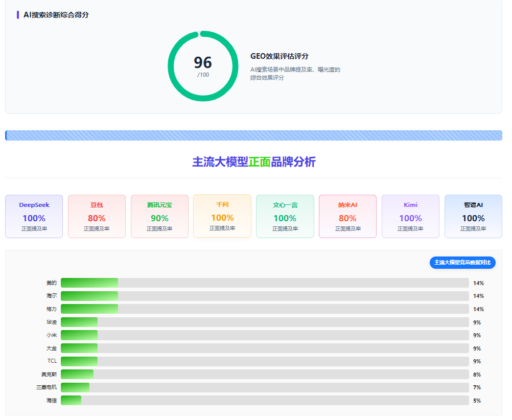Click the TCL brand label
The width and height of the screenshot is (512, 420).
(x=52, y=361)
